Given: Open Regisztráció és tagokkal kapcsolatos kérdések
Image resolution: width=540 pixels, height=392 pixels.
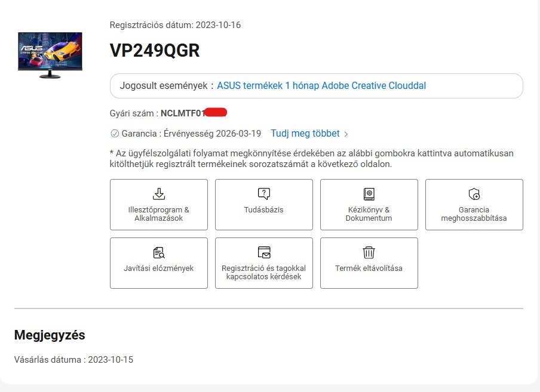Looking at the screenshot, I should (264, 263).
